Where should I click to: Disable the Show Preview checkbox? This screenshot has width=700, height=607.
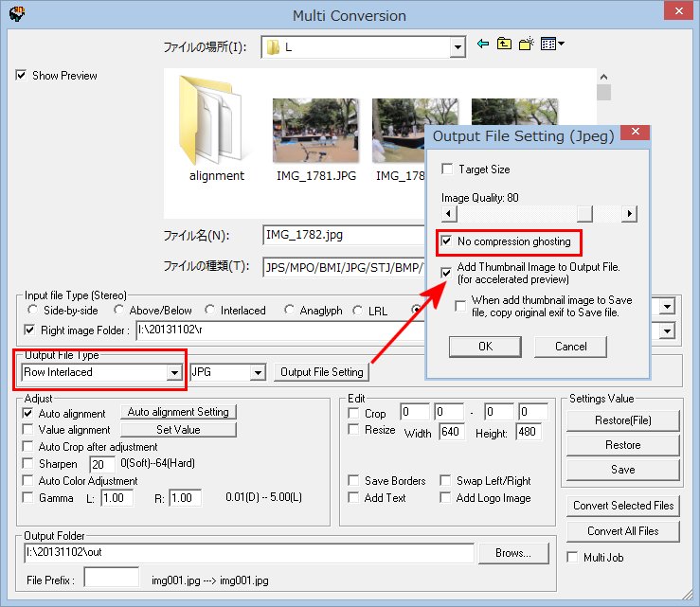coord(22,76)
